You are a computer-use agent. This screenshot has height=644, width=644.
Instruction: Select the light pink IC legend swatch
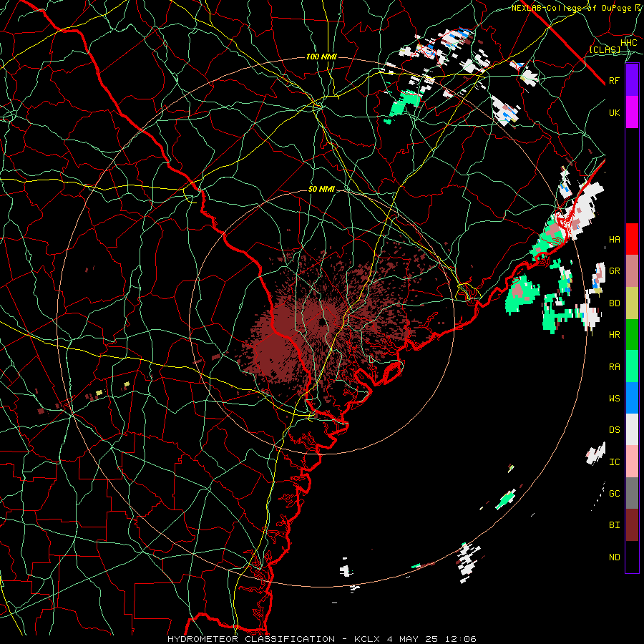pyautogui.click(x=632, y=462)
